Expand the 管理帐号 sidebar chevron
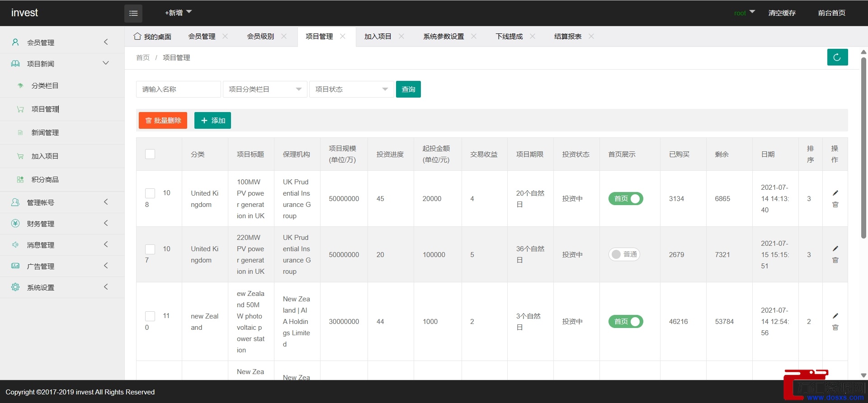The width and height of the screenshot is (868, 403). pyautogui.click(x=106, y=202)
